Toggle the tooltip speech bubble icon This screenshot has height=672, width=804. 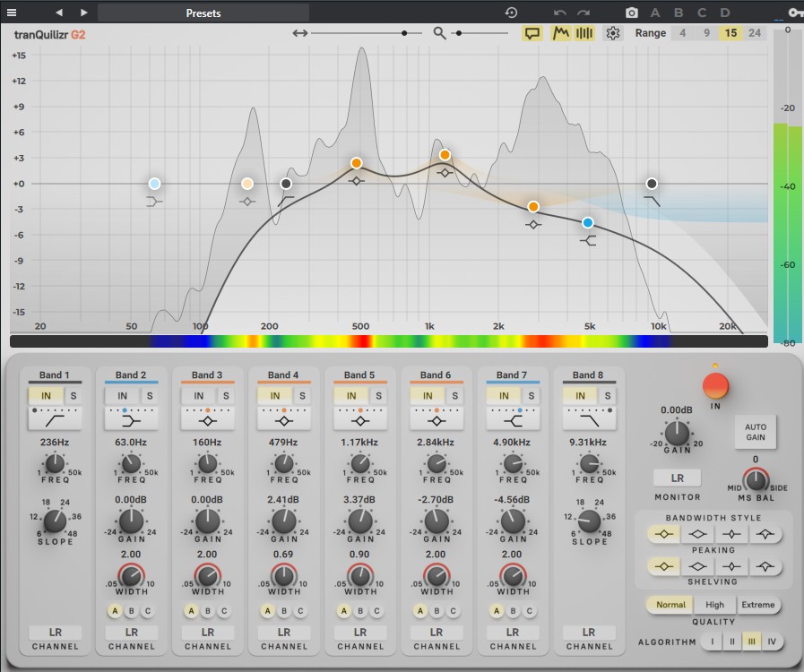532,33
